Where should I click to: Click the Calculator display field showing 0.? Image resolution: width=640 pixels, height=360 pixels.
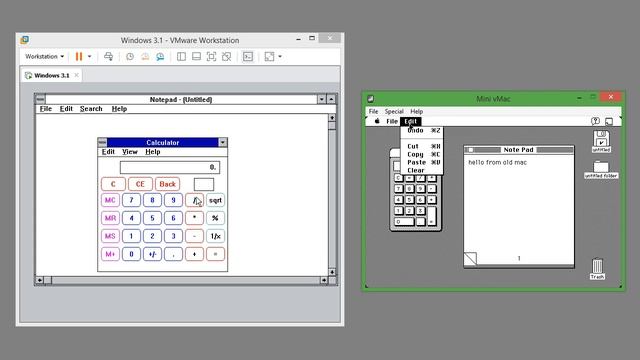170,167
